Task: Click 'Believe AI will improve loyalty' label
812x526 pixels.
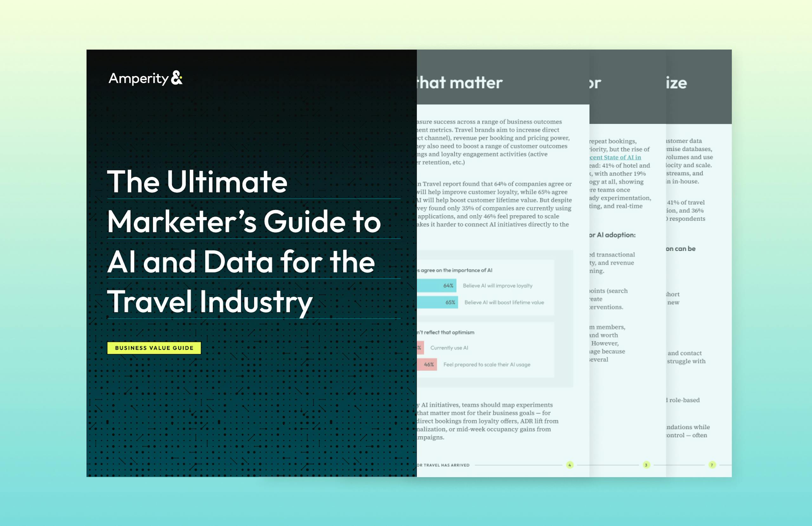Action: click(497, 286)
